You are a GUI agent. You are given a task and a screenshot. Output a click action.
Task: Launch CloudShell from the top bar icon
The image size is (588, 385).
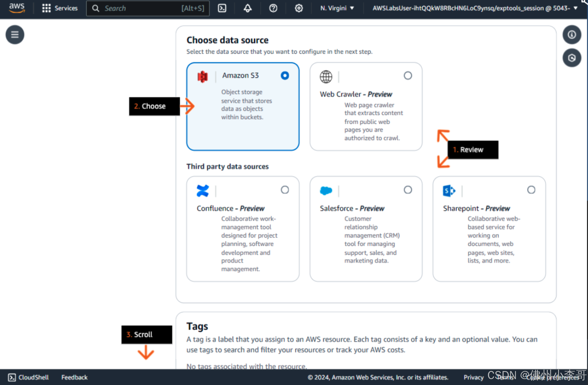(222, 8)
